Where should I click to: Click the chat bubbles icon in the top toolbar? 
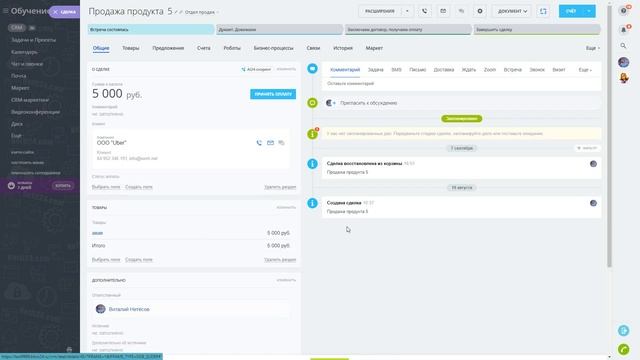coord(461,11)
